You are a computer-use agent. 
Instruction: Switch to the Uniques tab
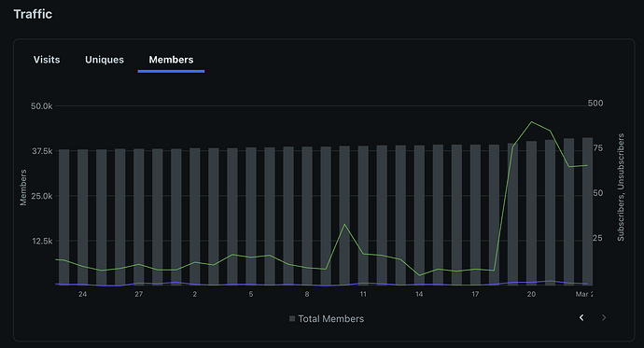pos(105,60)
